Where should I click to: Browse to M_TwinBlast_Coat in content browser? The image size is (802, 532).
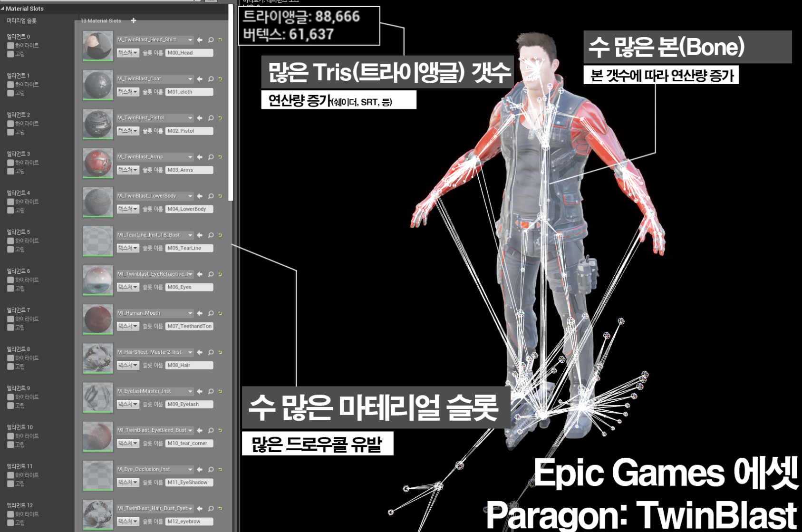point(211,79)
